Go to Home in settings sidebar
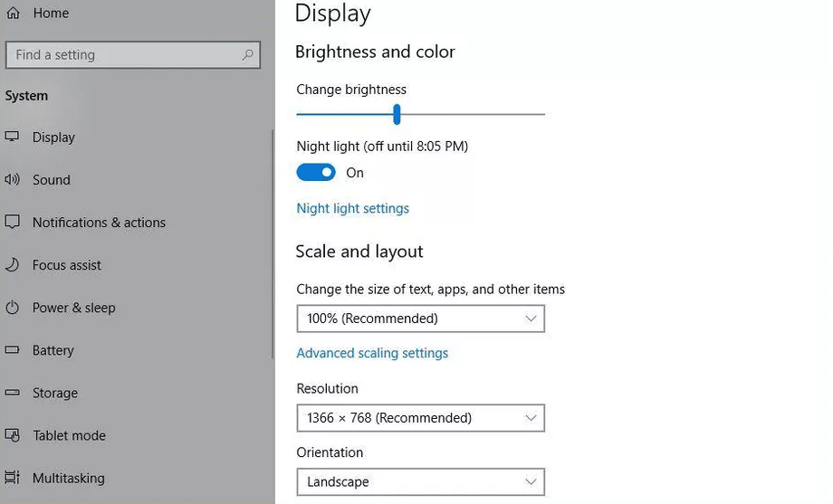Viewport: 833px width, 504px height. (51, 13)
